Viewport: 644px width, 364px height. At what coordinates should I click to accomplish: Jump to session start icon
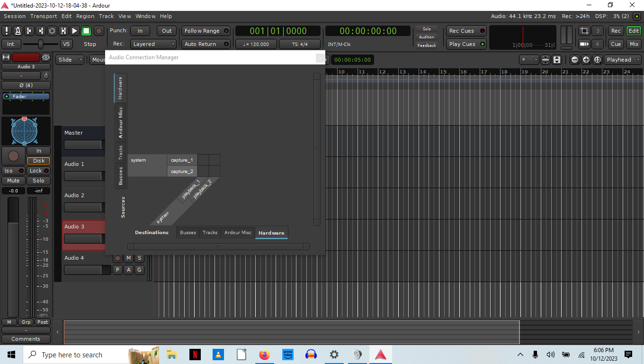point(29,31)
